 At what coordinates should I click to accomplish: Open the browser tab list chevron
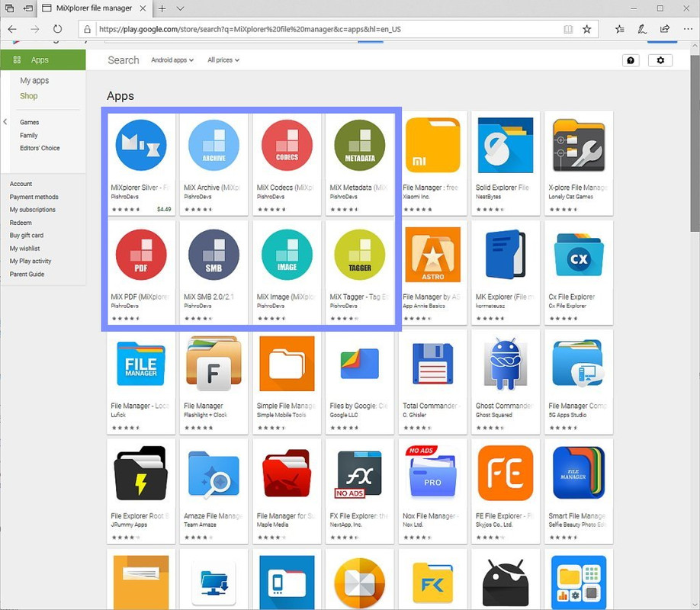tap(180, 8)
